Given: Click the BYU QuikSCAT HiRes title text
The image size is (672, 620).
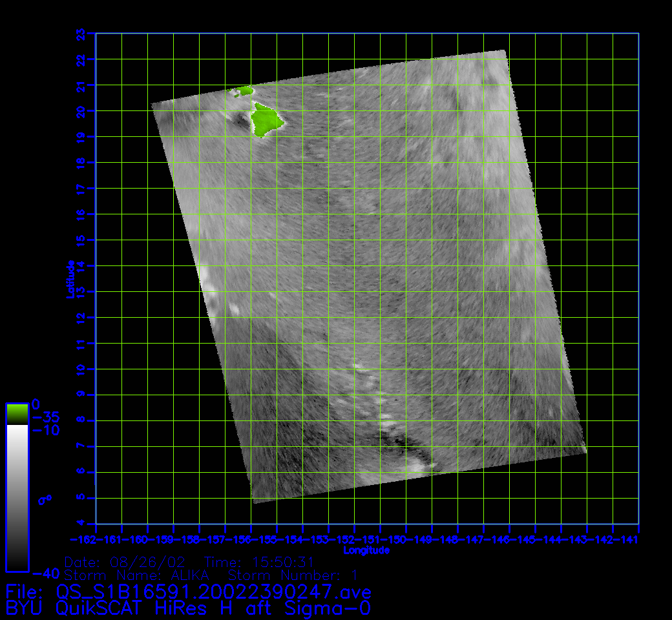Looking at the screenshot, I should (188, 608).
